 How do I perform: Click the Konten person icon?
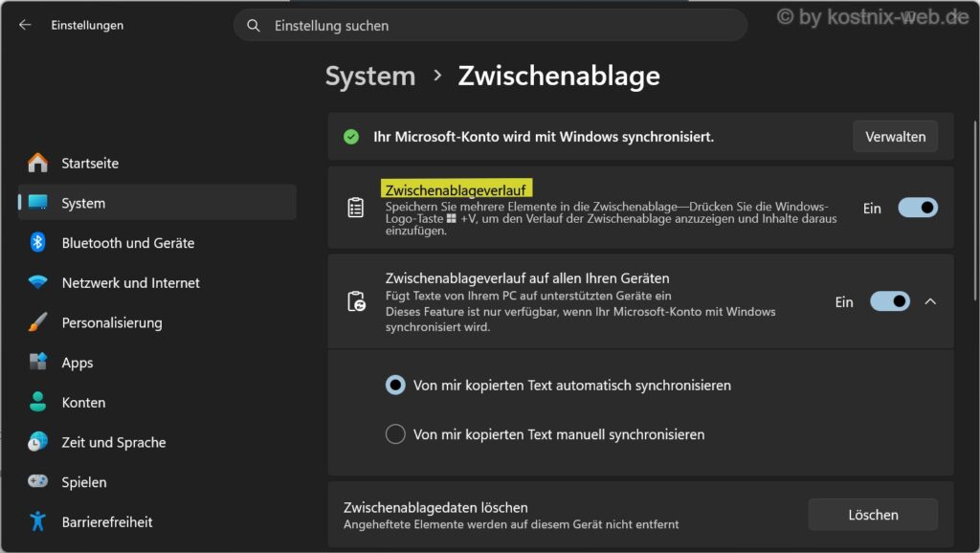tap(37, 402)
